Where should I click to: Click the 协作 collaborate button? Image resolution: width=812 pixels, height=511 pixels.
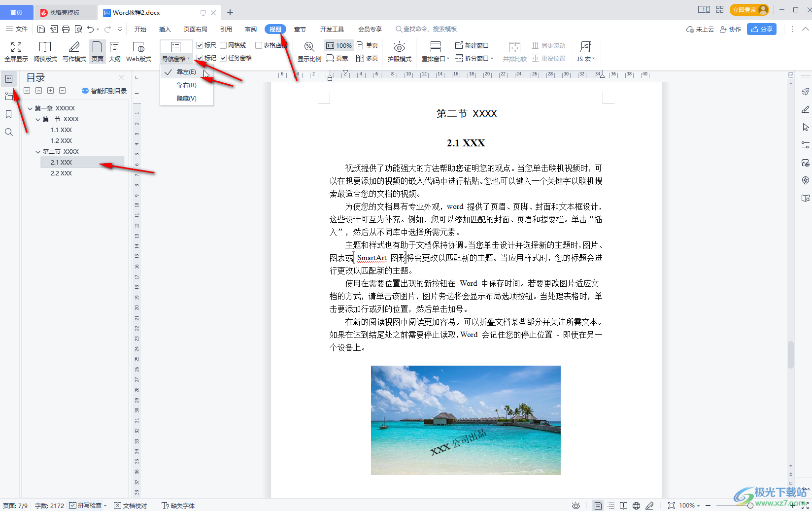point(730,29)
